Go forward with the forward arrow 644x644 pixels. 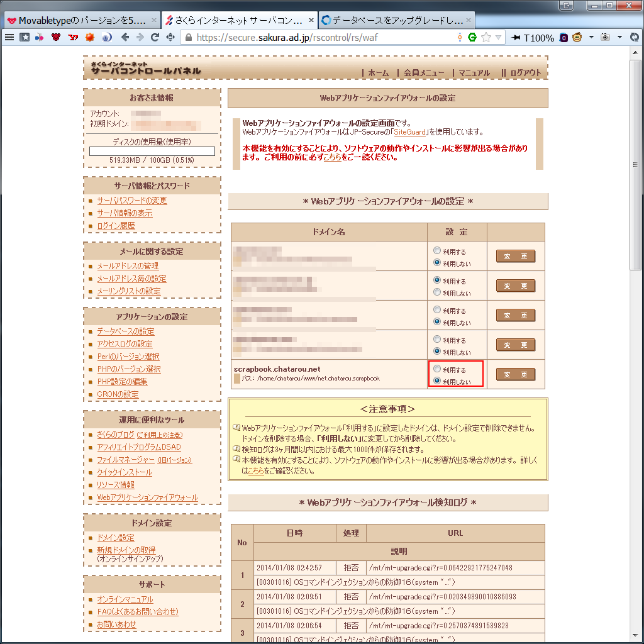[x=140, y=37]
